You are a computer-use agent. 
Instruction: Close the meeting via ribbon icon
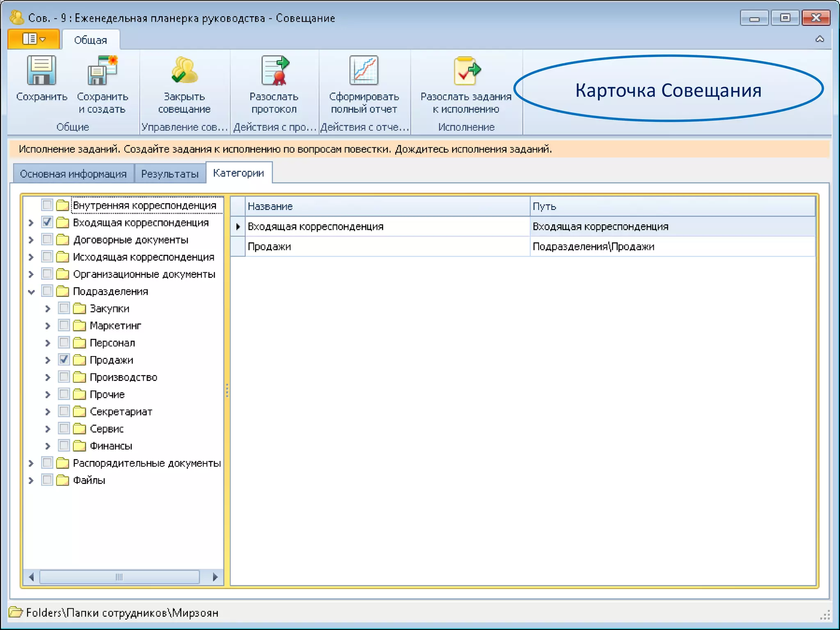click(x=184, y=71)
